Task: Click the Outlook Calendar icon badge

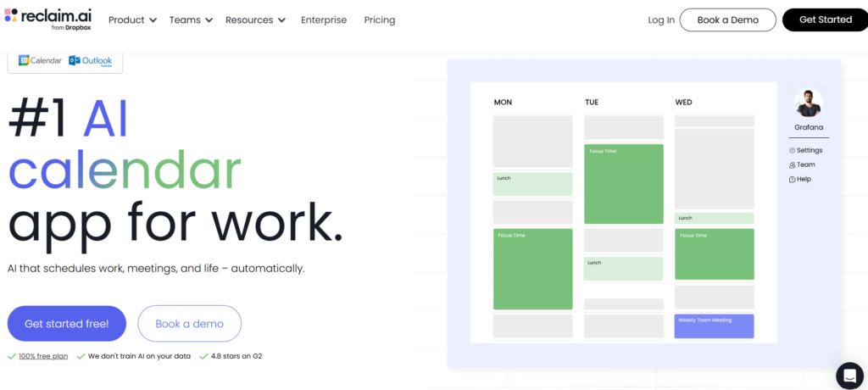Action: (x=91, y=61)
